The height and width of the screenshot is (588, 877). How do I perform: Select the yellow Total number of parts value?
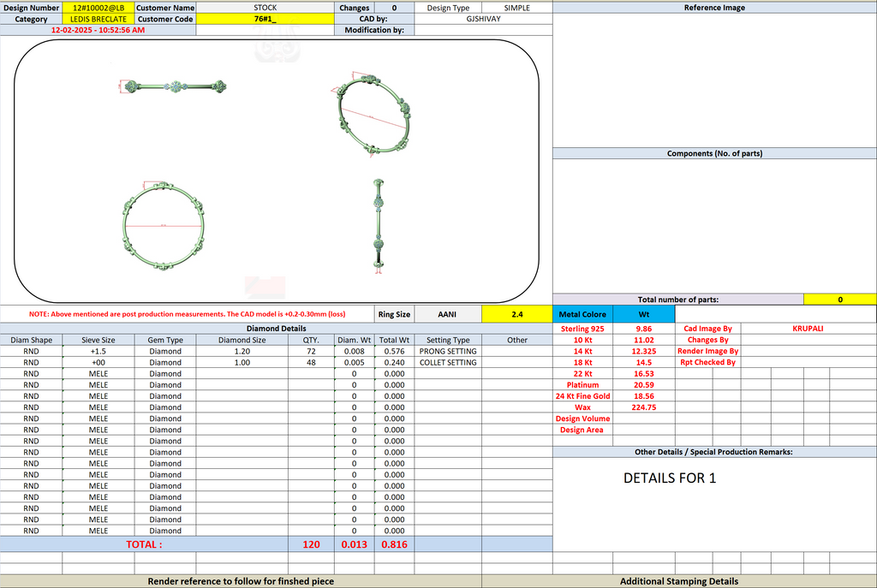(840, 300)
